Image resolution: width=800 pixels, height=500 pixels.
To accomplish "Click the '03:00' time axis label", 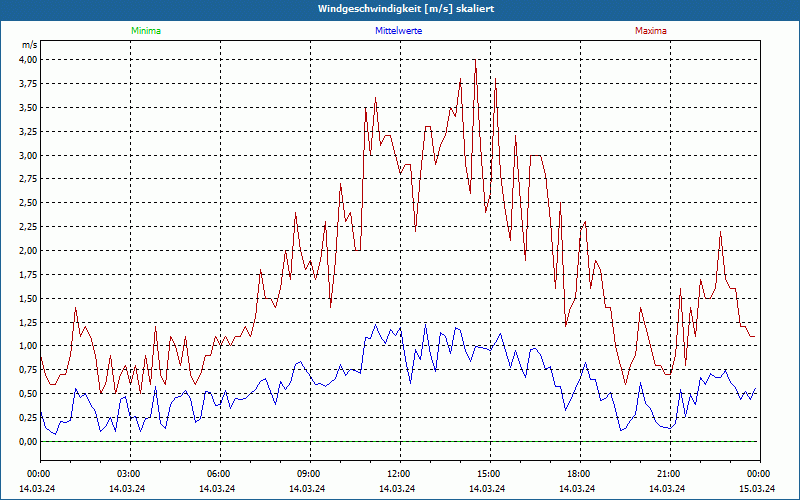I will [131, 474].
